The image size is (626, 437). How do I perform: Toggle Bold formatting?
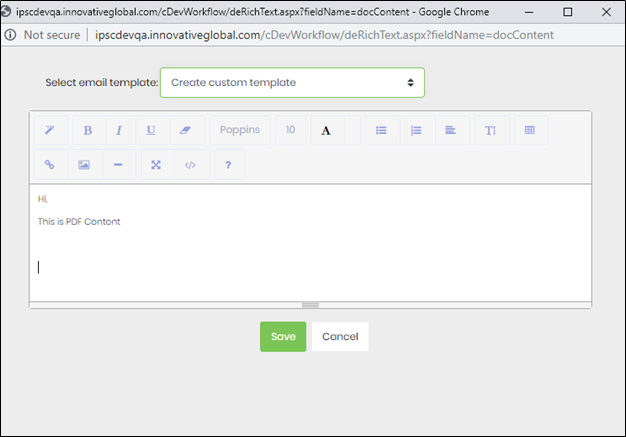point(89,130)
